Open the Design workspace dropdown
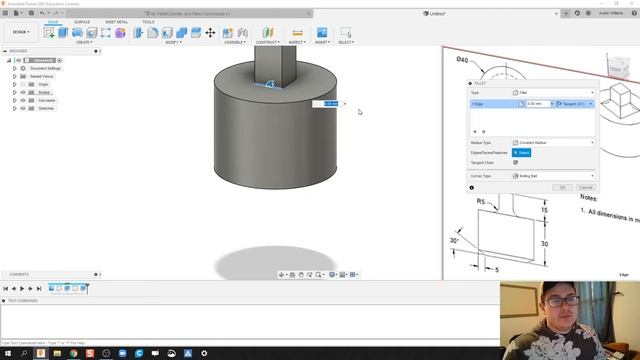 pos(21,32)
